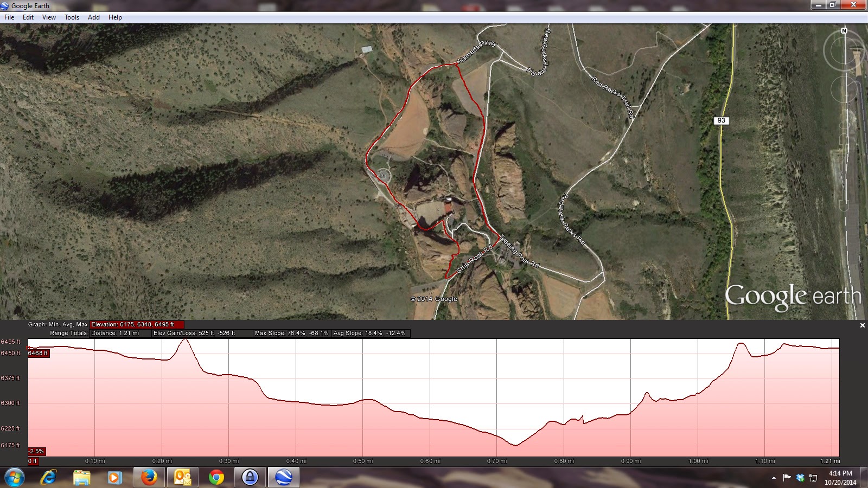Click the lowest dip on the elevation profile
Viewport: 868px width, 488px height.
[515, 445]
